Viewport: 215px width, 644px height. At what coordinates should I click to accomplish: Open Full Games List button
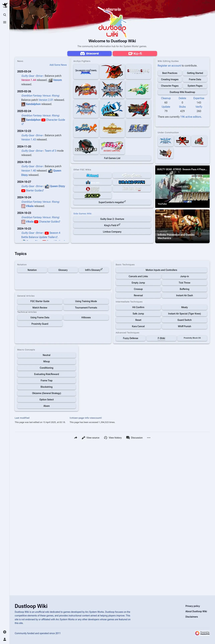tap(112, 158)
